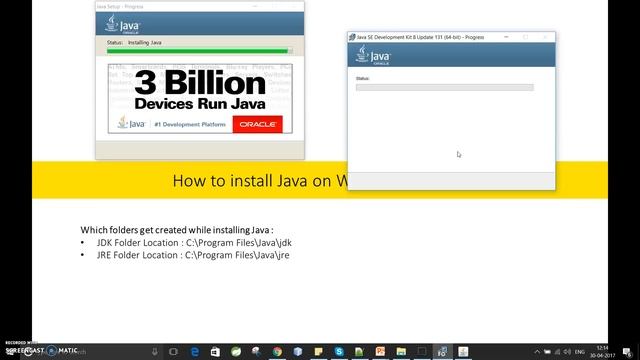This screenshot has height=360, width=640.
Task: Click the green Installing Java progress bar
Action: [200, 51]
